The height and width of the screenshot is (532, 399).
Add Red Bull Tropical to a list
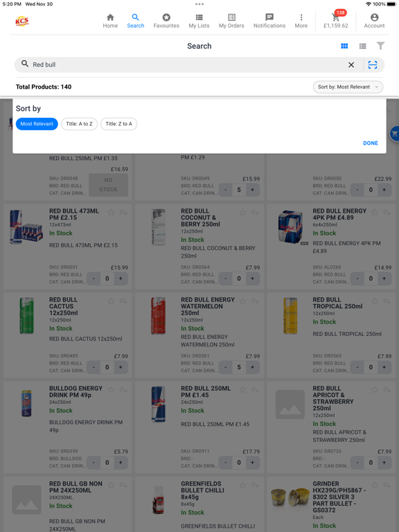pyautogui.click(x=387, y=301)
